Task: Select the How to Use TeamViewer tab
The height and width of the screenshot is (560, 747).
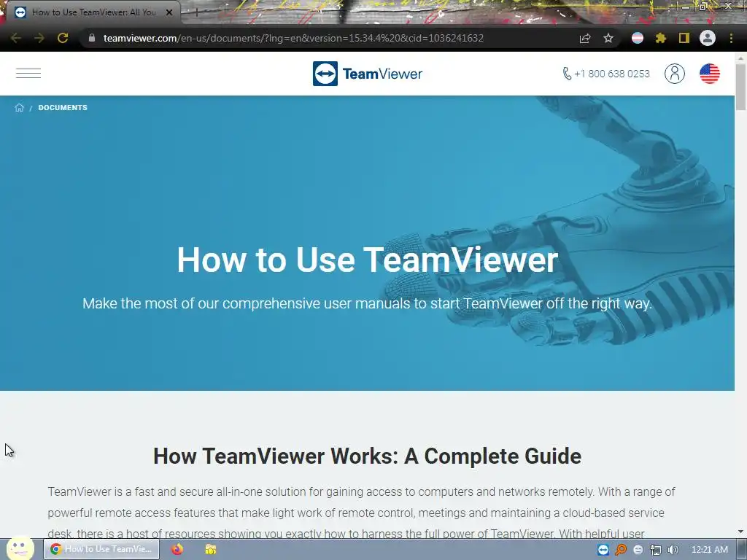Action: tap(93, 12)
